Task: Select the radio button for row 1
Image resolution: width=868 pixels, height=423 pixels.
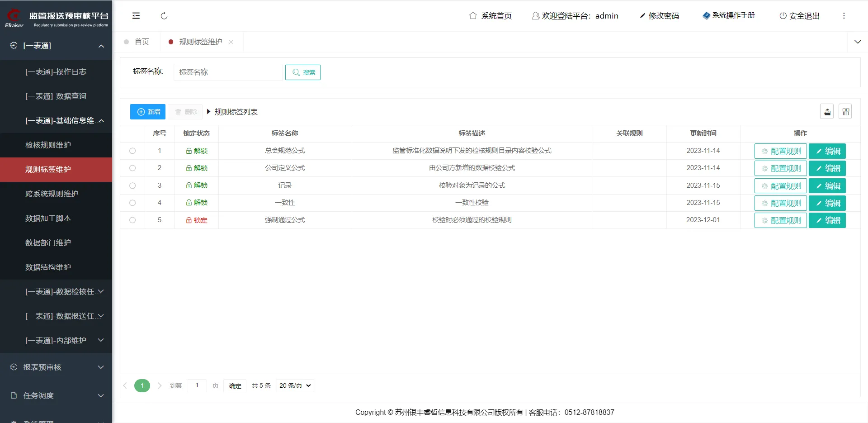Action: pos(132,151)
